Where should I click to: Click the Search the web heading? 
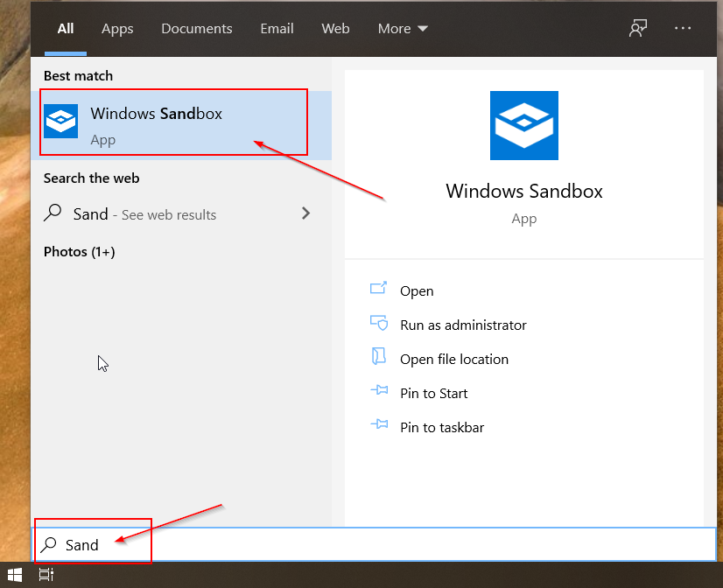pos(91,178)
